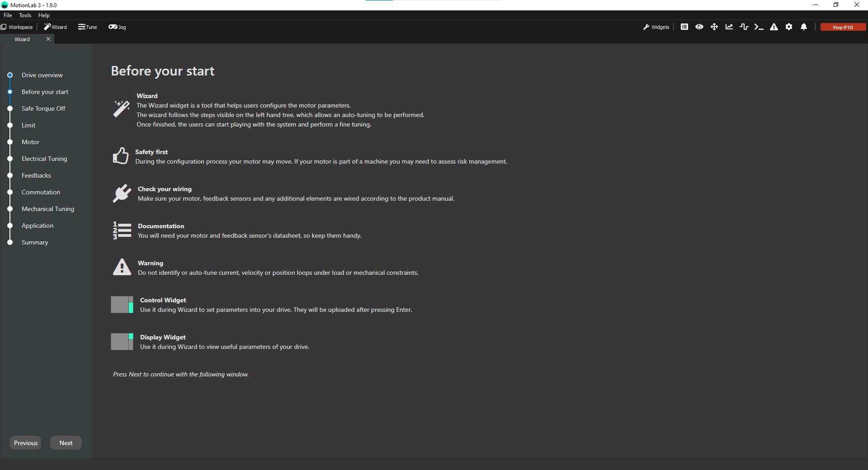
Task: Click the four-arrow move icon
Action: (714, 27)
